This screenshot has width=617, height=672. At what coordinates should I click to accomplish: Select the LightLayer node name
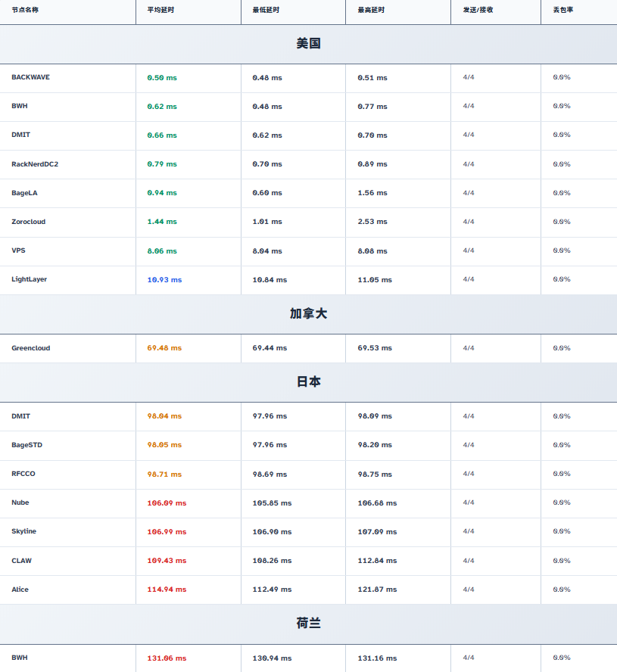click(30, 279)
